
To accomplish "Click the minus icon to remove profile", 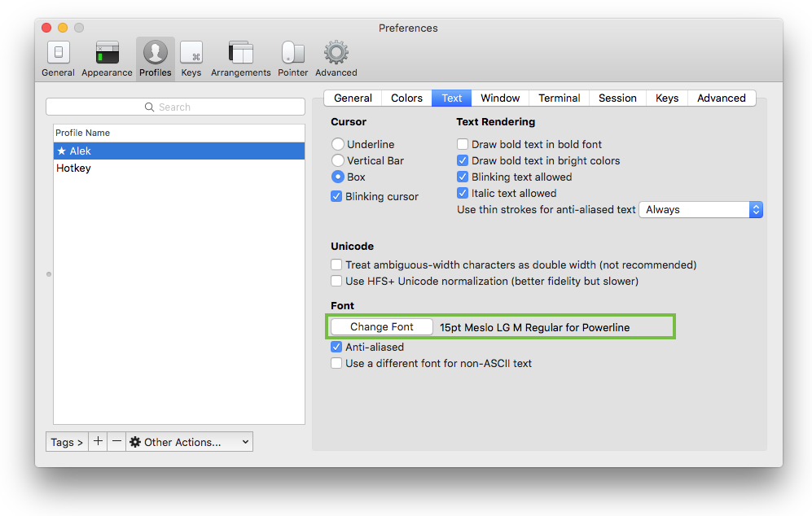I will (x=116, y=442).
